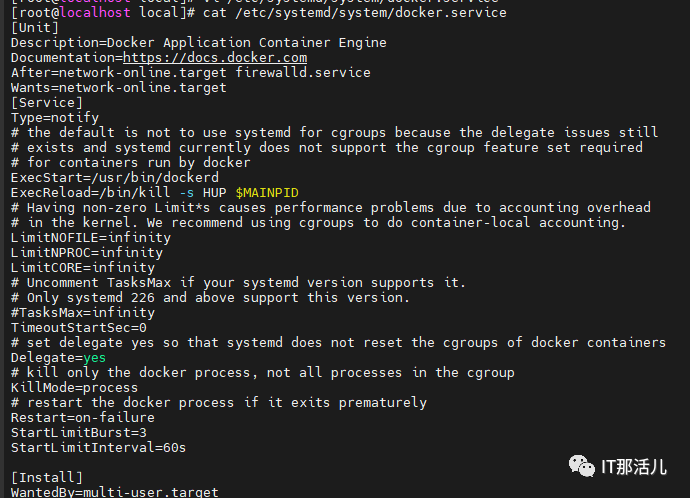Click the yellow $MAINPID variable
The height and width of the screenshot is (498, 690).
(x=267, y=192)
